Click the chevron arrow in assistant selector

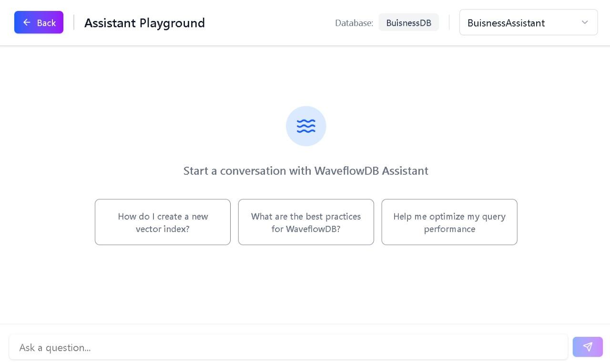coord(585,22)
